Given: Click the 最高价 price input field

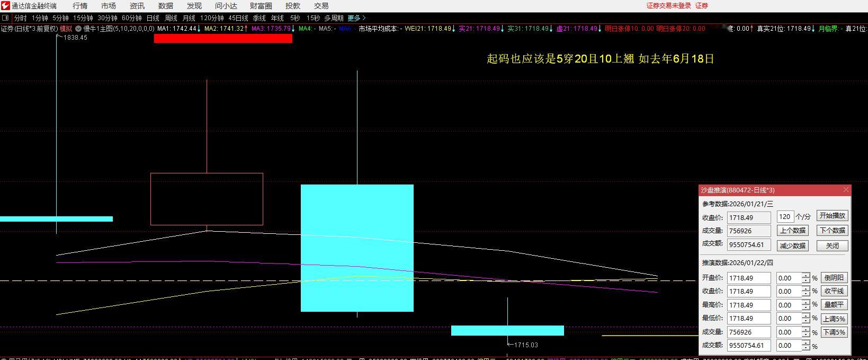Looking at the screenshot, I should (x=749, y=305).
